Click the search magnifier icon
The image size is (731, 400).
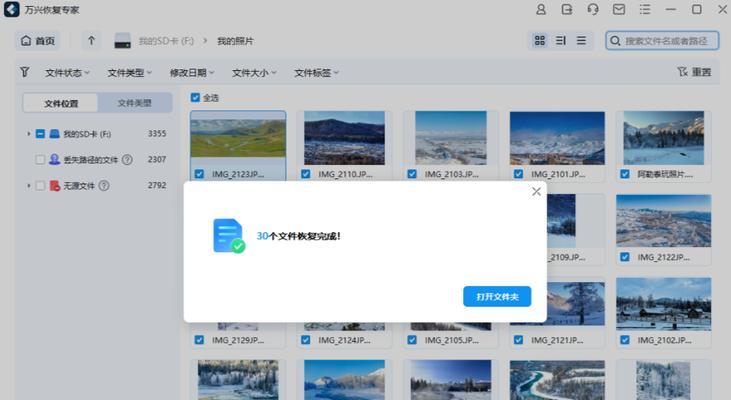(x=615, y=41)
